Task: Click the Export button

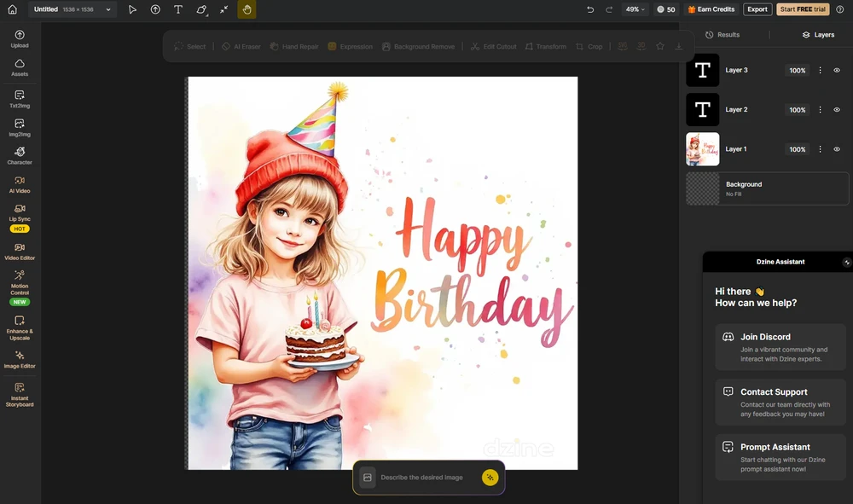Action: point(757,9)
